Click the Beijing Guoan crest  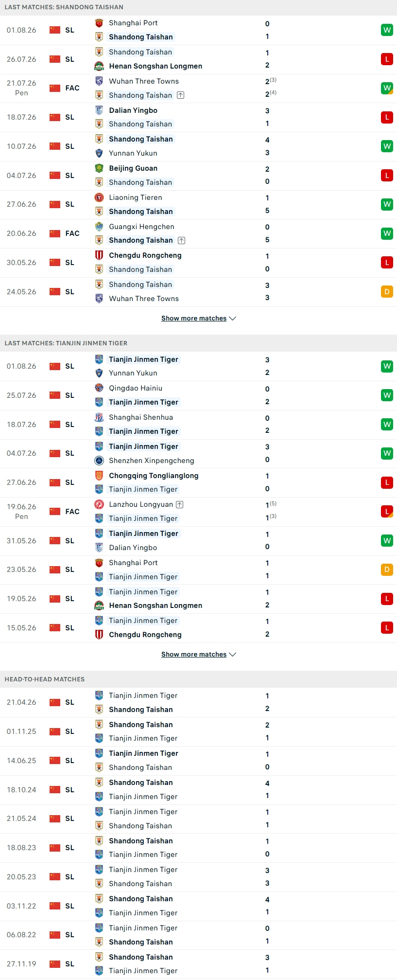(x=99, y=168)
